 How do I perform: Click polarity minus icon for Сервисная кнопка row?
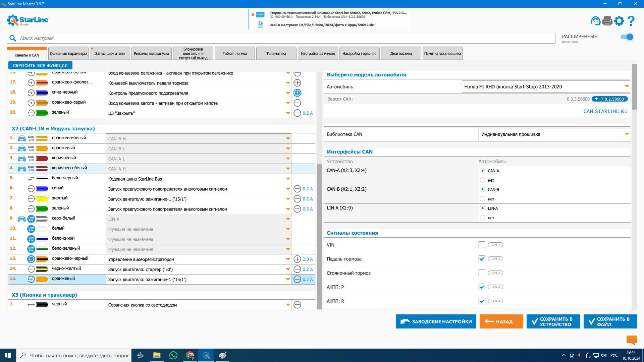pos(297,305)
